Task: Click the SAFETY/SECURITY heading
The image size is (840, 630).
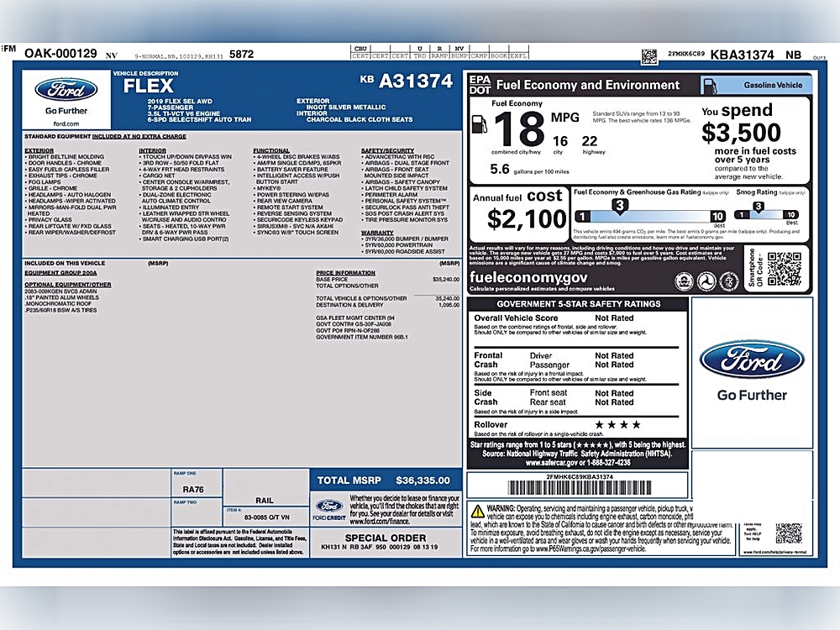Action: [388, 151]
